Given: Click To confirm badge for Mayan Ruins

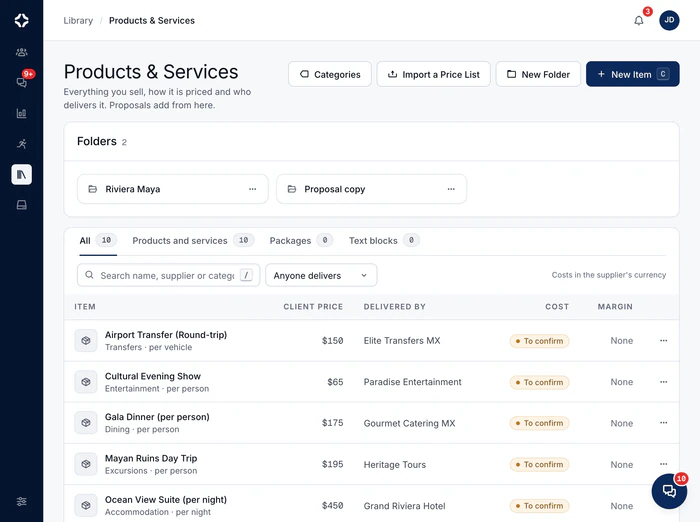Looking at the screenshot, I should [x=539, y=465].
